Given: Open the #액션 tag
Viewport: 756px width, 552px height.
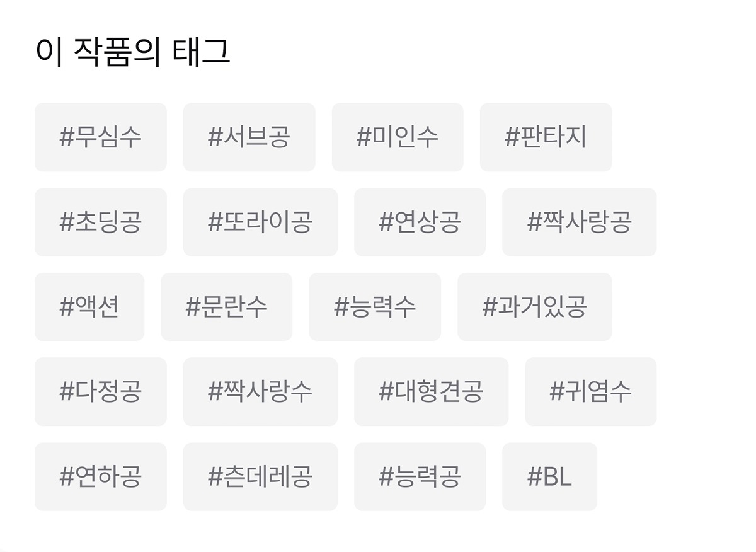Looking at the screenshot, I should pos(89,307).
